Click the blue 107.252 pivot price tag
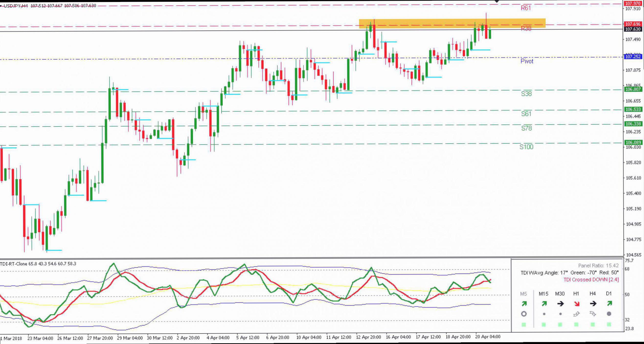 [x=633, y=57]
